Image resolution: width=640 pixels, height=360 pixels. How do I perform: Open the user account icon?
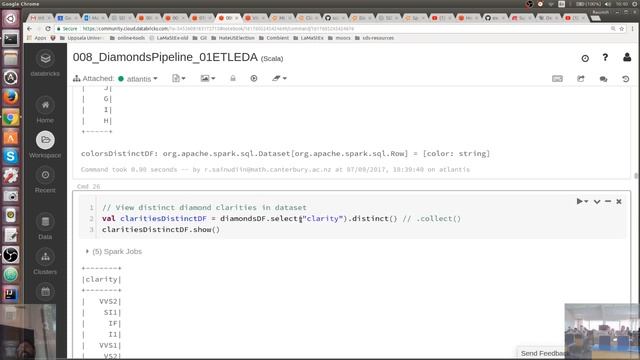(x=627, y=58)
